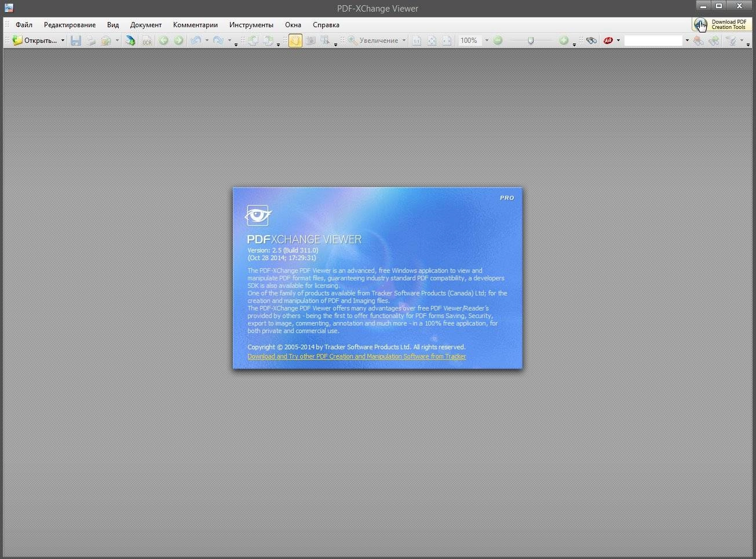Screen dimensions: 756x559
Task: Click the Version: 2.5 (Build 311.0) text
Action: tap(283, 250)
